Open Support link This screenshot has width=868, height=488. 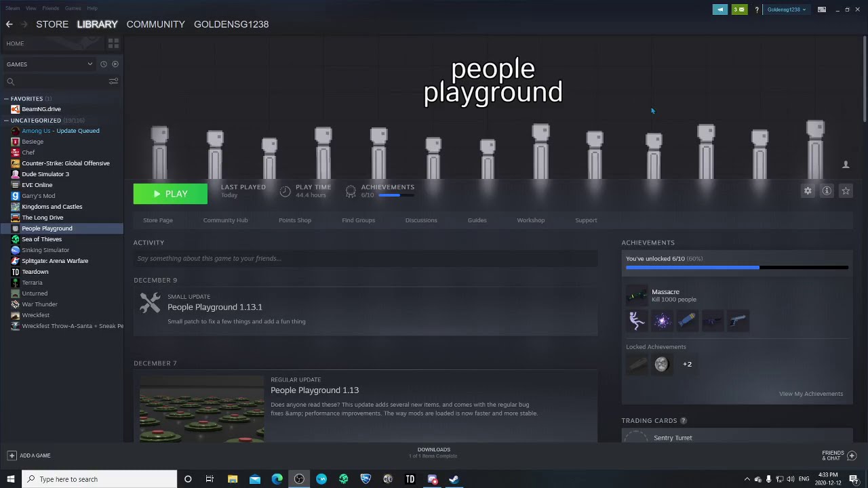point(586,220)
